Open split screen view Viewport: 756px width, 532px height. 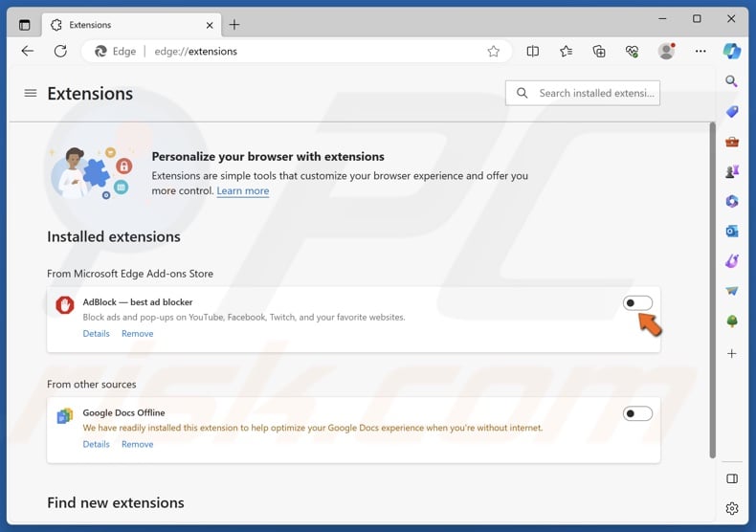533,51
